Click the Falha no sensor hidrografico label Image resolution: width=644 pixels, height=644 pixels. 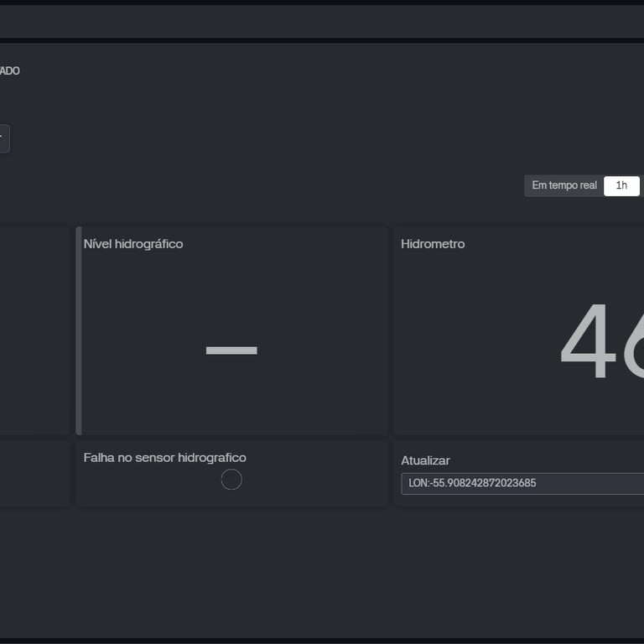point(164,458)
